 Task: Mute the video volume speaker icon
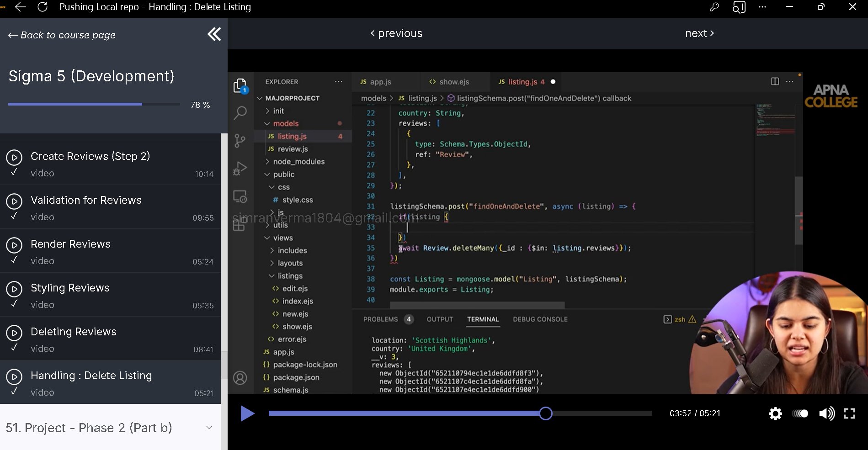[826, 414]
